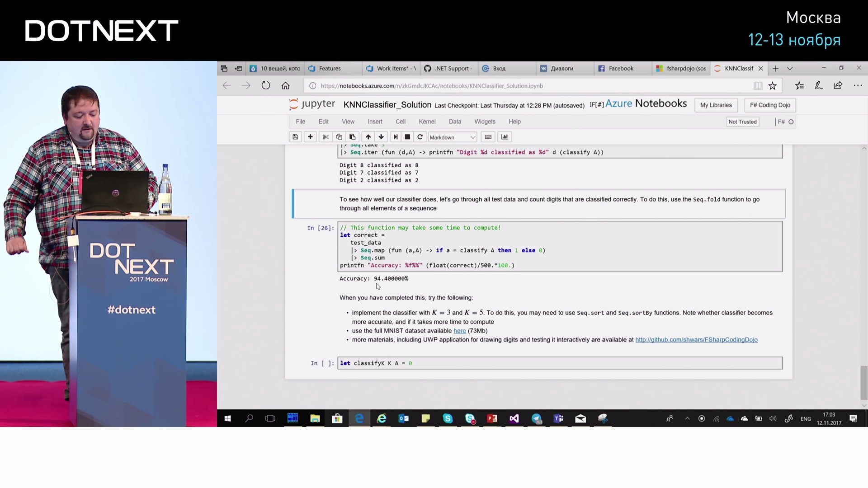Screen dimensions: 868x488
Task: Click the notebook vertical scrollbar thumb
Action: [864, 383]
